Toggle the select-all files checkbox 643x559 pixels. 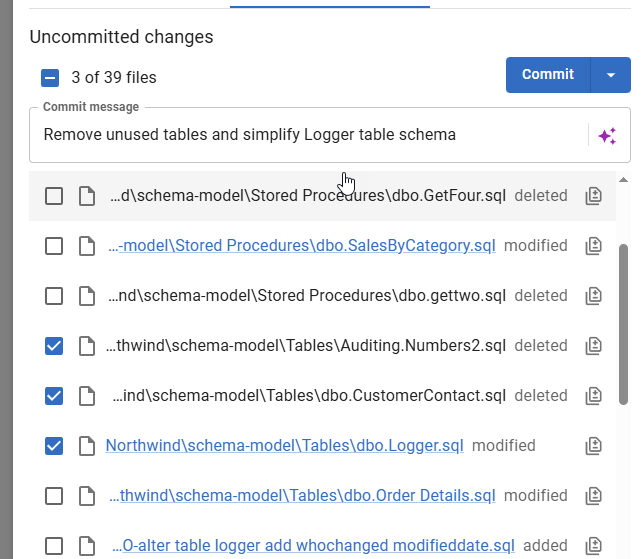pyautogui.click(x=50, y=78)
